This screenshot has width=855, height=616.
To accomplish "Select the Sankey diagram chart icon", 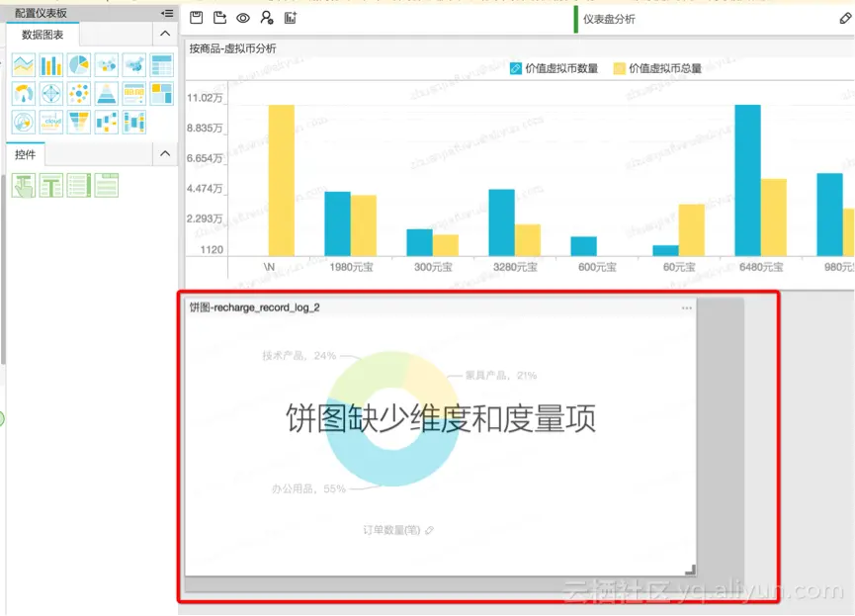I will coord(134,123).
